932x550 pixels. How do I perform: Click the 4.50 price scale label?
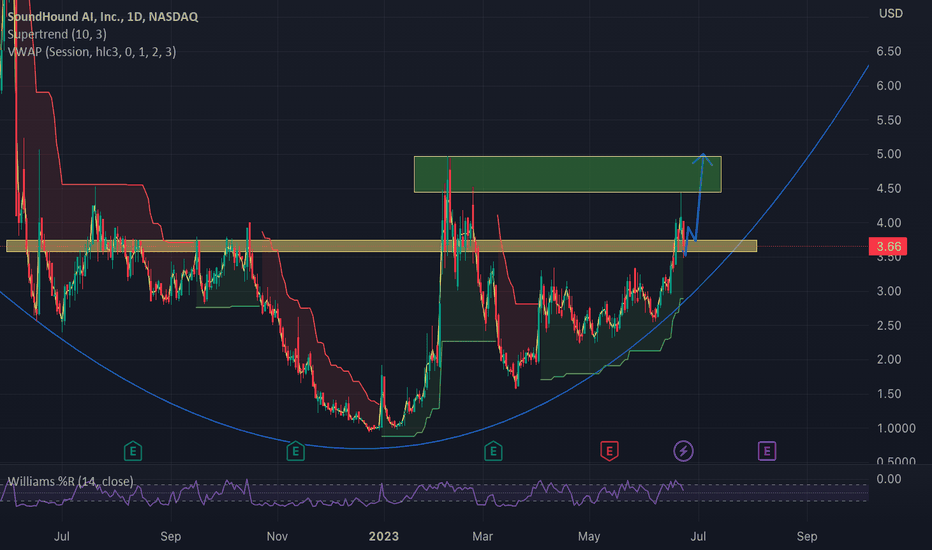[889, 188]
